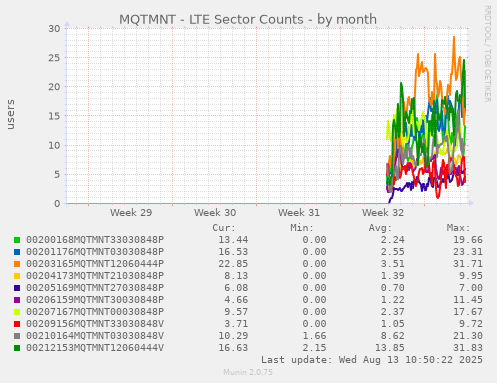Click the Week 30 x-axis label

[215, 213]
